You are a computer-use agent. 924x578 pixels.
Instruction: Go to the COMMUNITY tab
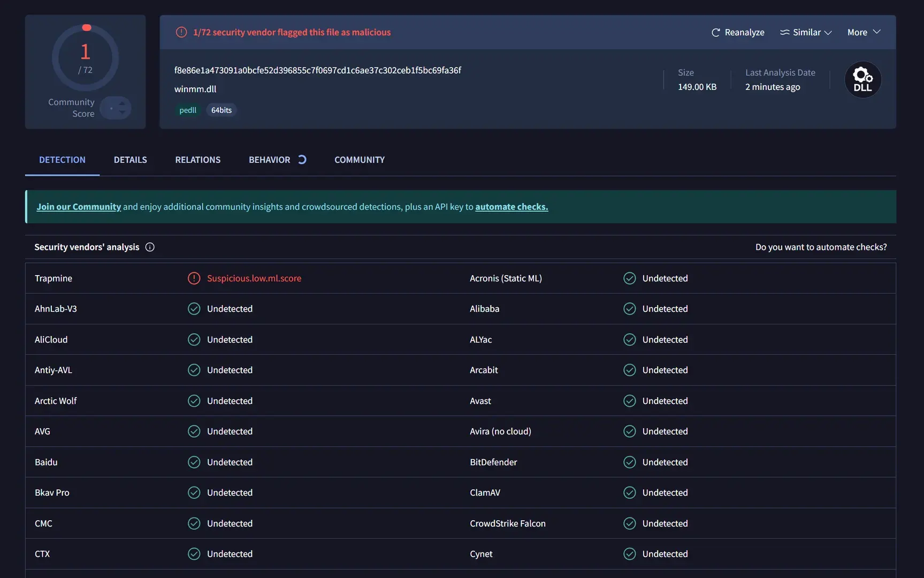pos(360,159)
